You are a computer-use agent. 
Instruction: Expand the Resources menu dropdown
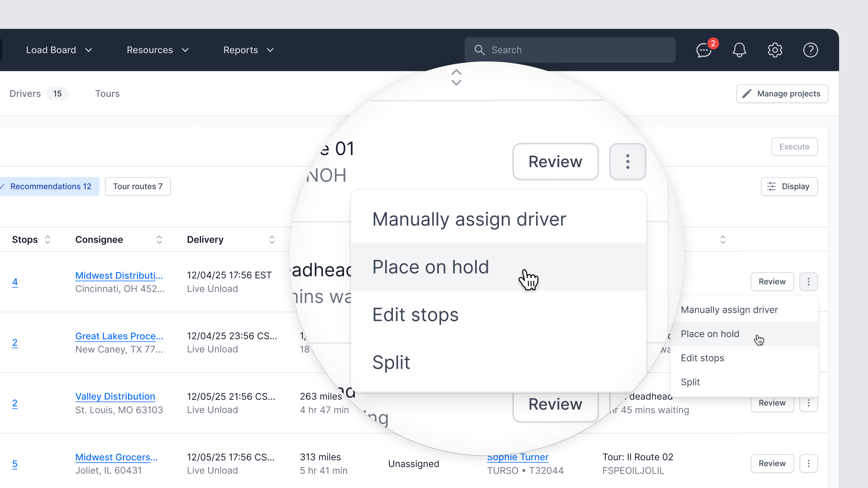click(157, 50)
